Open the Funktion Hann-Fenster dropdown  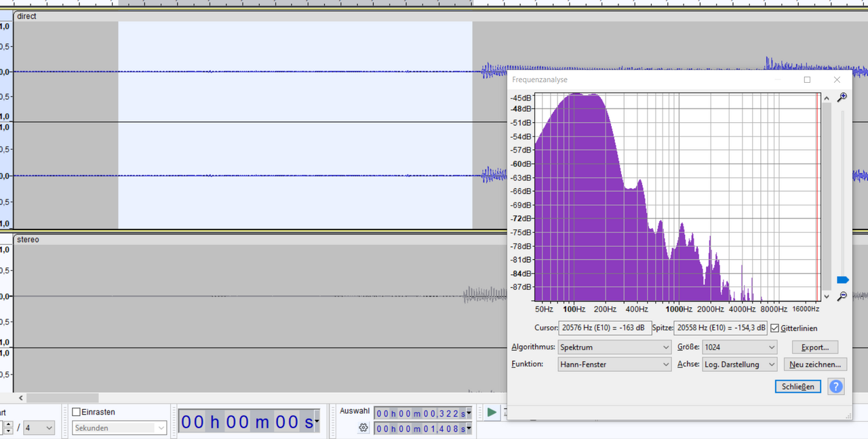point(614,364)
